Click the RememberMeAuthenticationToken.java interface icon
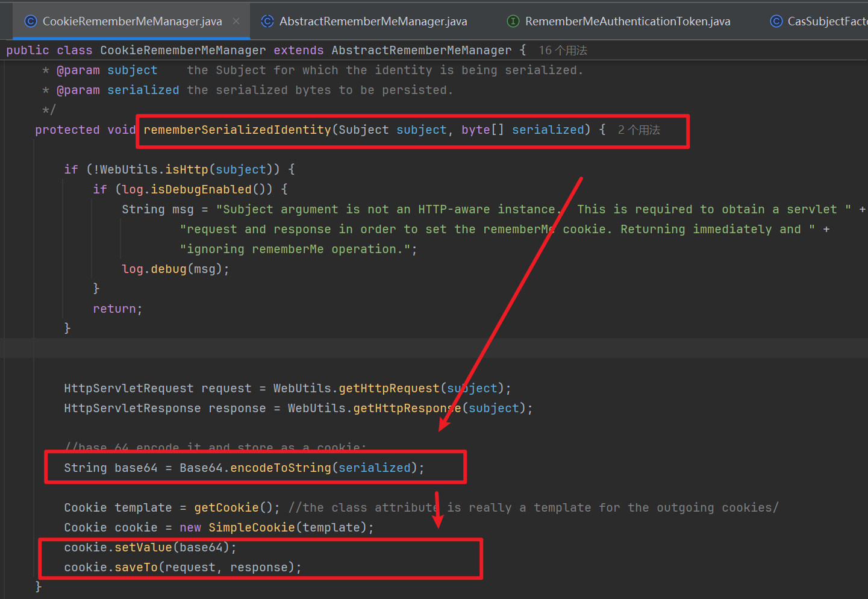The image size is (868, 599). click(x=513, y=21)
